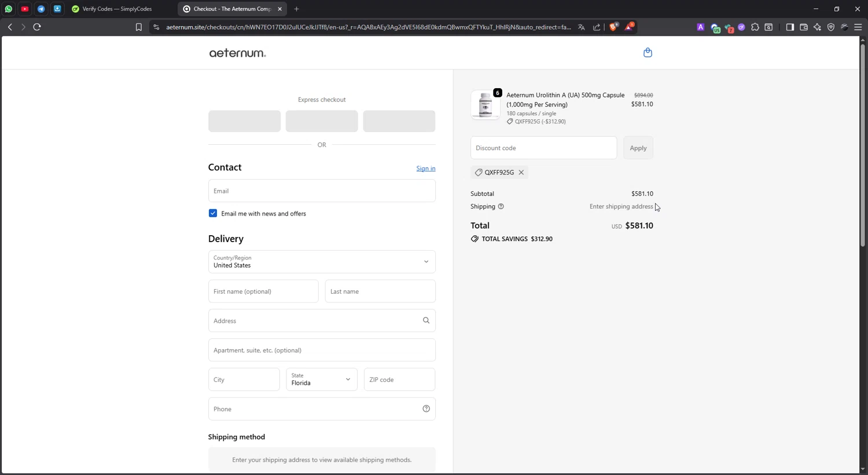
Task: Select the Checkout Aeternum tab
Action: click(x=231, y=9)
